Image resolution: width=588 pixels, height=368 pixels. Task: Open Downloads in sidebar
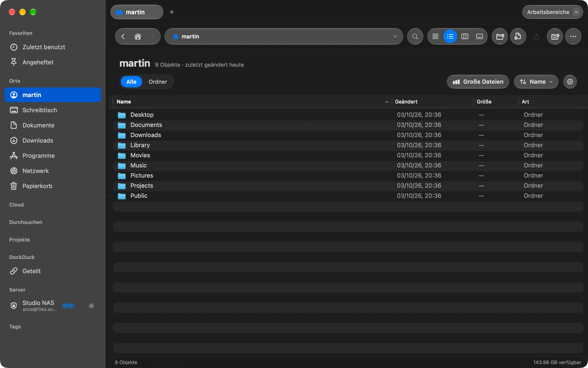pos(53,141)
